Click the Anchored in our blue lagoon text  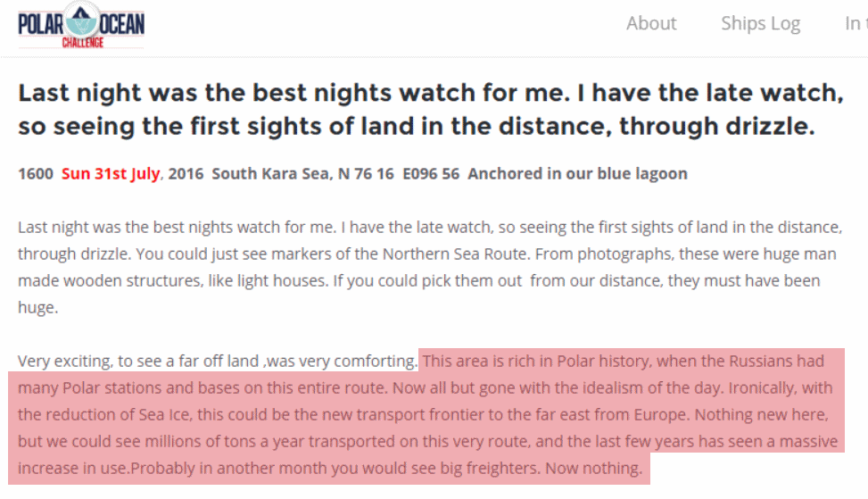pyautogui.click(x=577, y=174)
